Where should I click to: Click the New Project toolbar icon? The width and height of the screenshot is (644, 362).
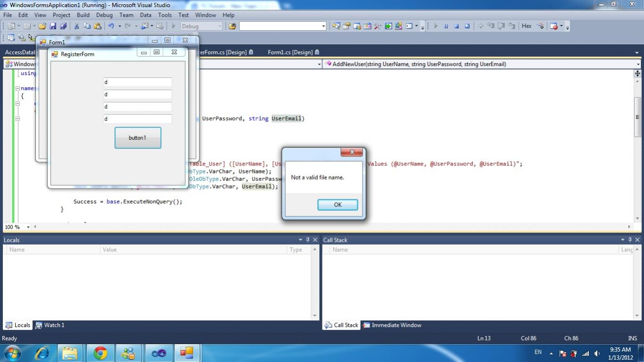click(11, 26)
